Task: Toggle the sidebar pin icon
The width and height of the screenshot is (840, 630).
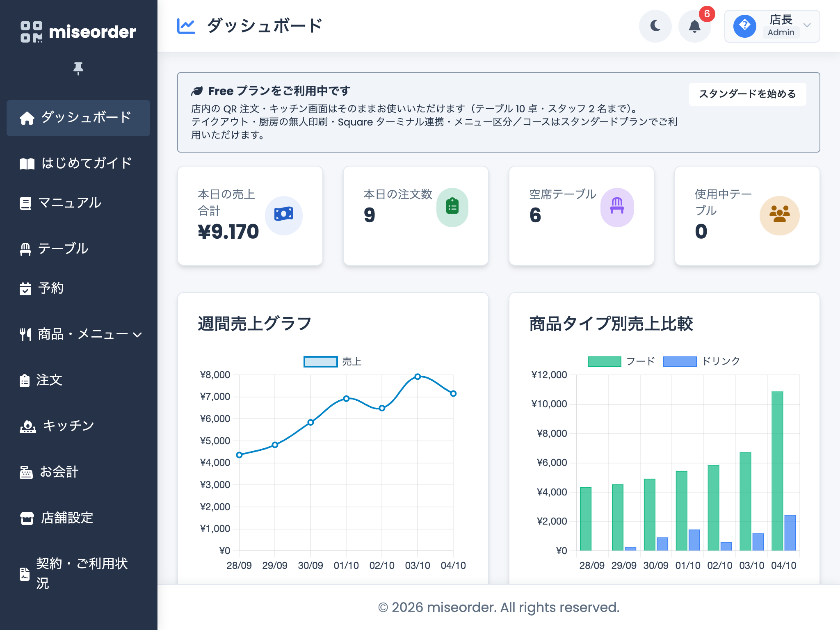Action: click(x=78, y=68)
